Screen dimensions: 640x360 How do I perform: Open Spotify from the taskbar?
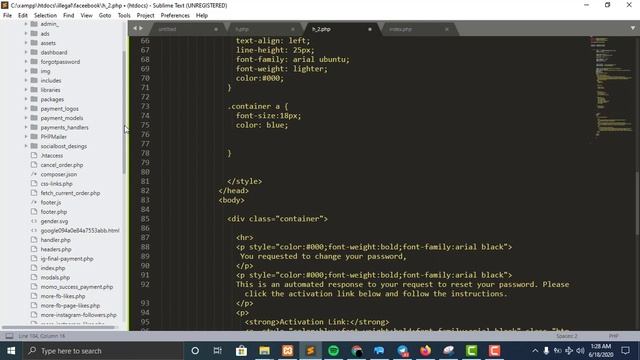(x=333, y=351)
